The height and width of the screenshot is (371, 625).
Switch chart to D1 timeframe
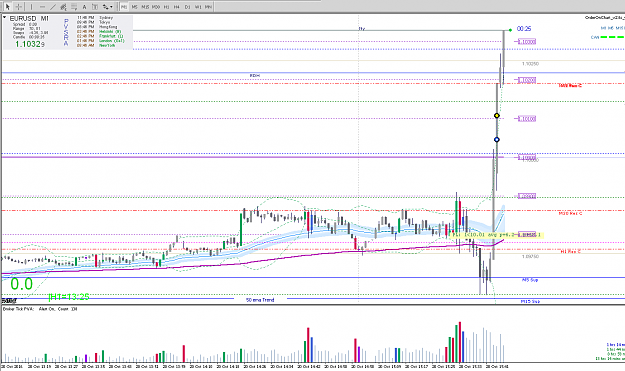187,7
